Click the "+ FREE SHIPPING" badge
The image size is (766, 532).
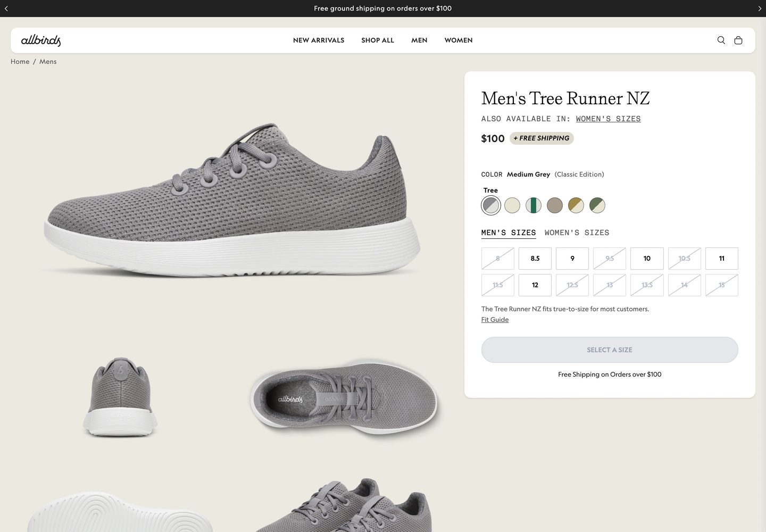click(x=542, y=138)
